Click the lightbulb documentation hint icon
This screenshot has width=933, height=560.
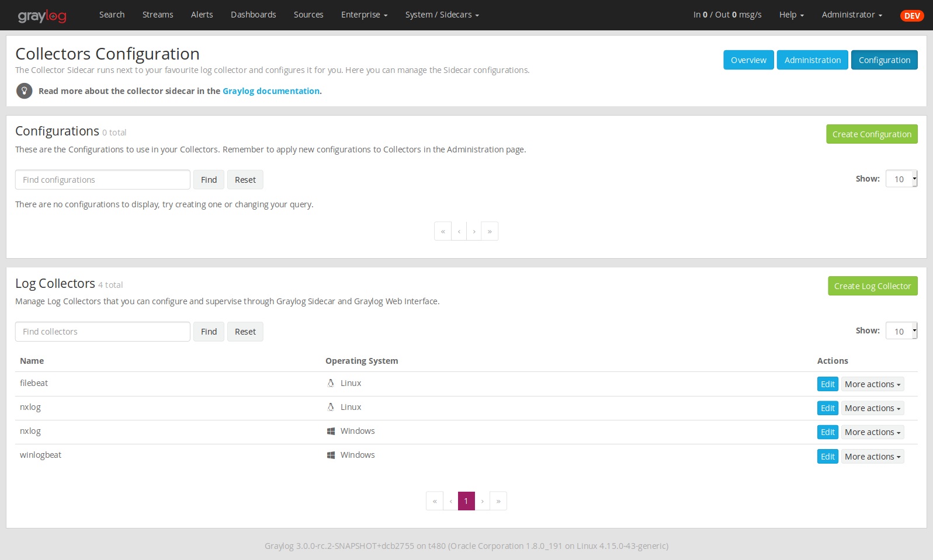[24, 91]
